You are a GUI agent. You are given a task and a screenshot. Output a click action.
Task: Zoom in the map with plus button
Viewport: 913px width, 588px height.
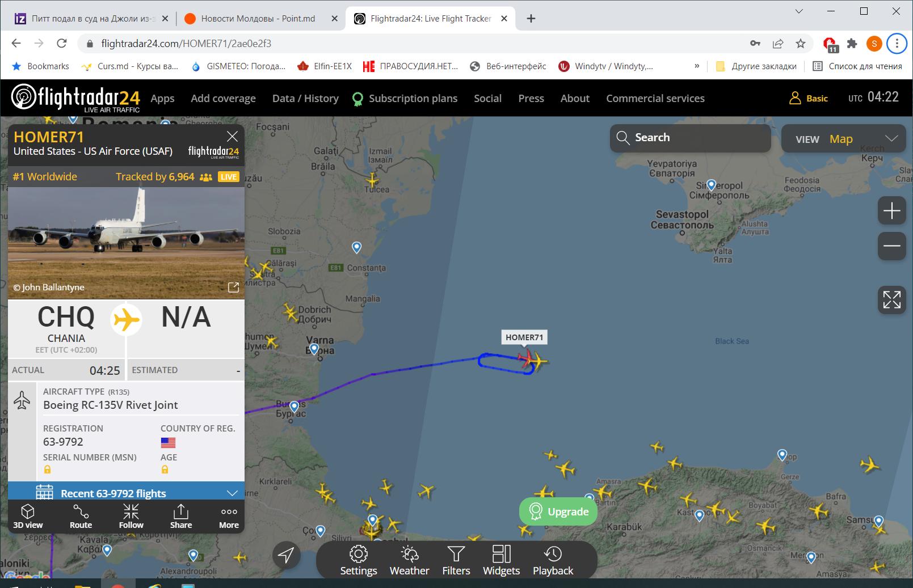(891, 211)
